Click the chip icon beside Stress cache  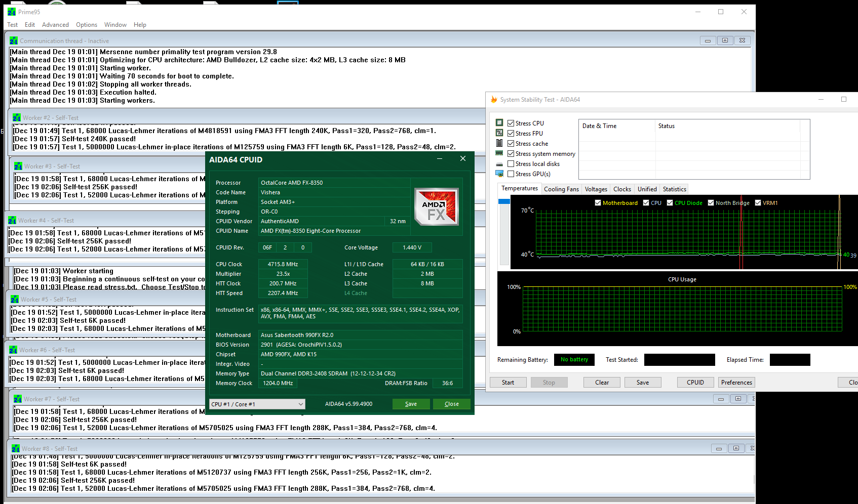[x=499, y=143]
